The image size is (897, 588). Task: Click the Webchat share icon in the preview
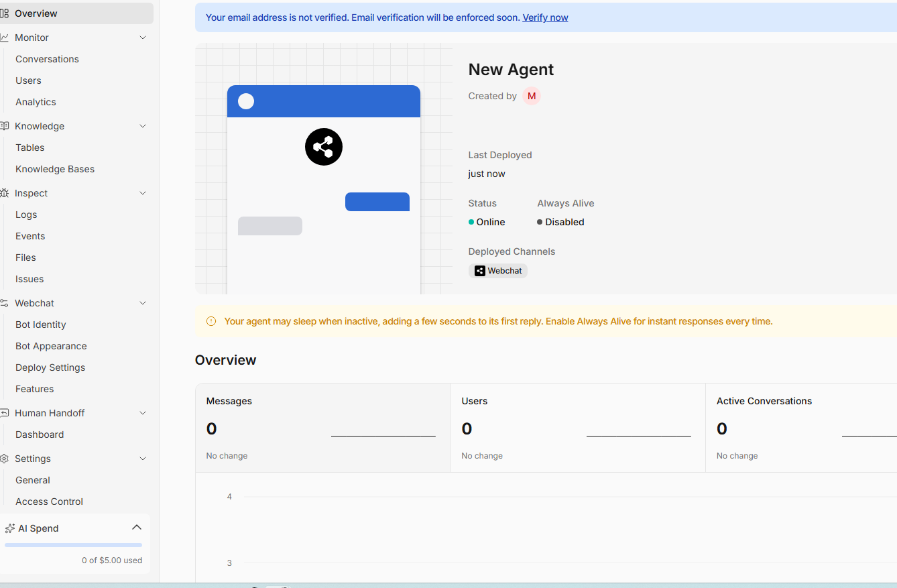pyautogui.click(x=323, y=146)
